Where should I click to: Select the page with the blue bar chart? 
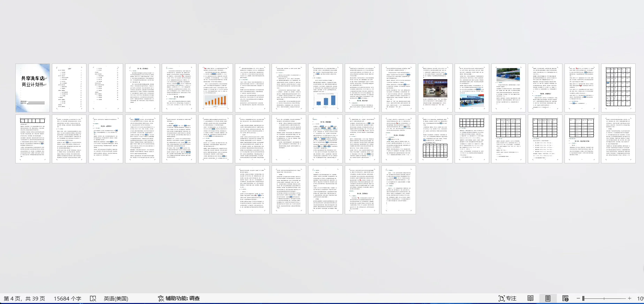click(x=326, y=88)
